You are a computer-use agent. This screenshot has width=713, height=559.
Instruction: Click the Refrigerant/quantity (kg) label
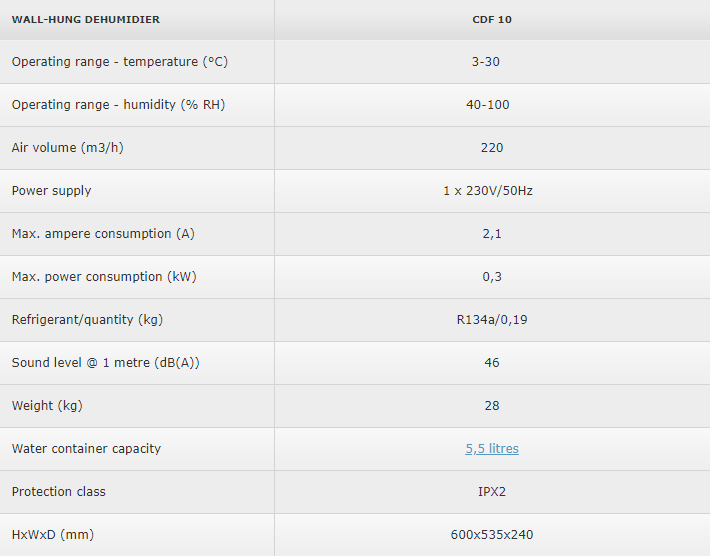coord(87,320)
